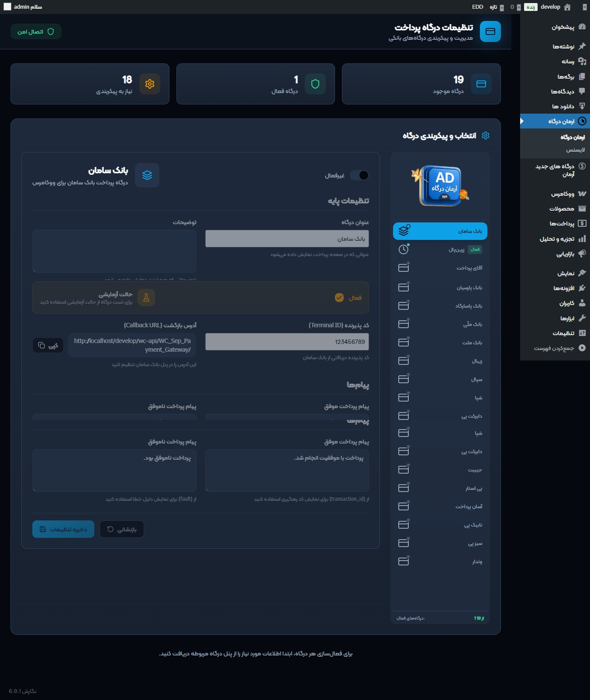Select the زیبال gateway
Image resolution: width=590 pixels, height=700 pixels.
pos(440,361)
